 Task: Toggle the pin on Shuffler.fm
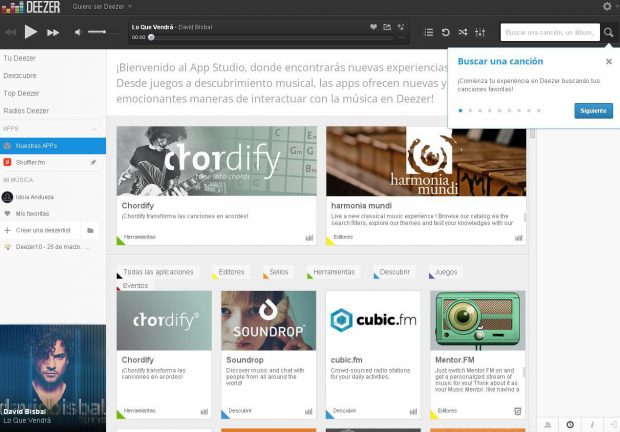pyautogui.click(x=93, y=161)
